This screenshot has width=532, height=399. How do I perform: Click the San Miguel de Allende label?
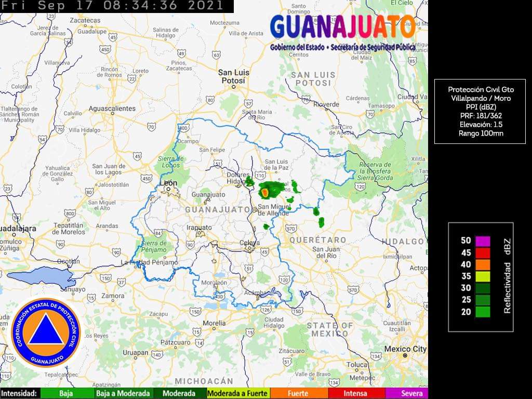click(273, 210)
